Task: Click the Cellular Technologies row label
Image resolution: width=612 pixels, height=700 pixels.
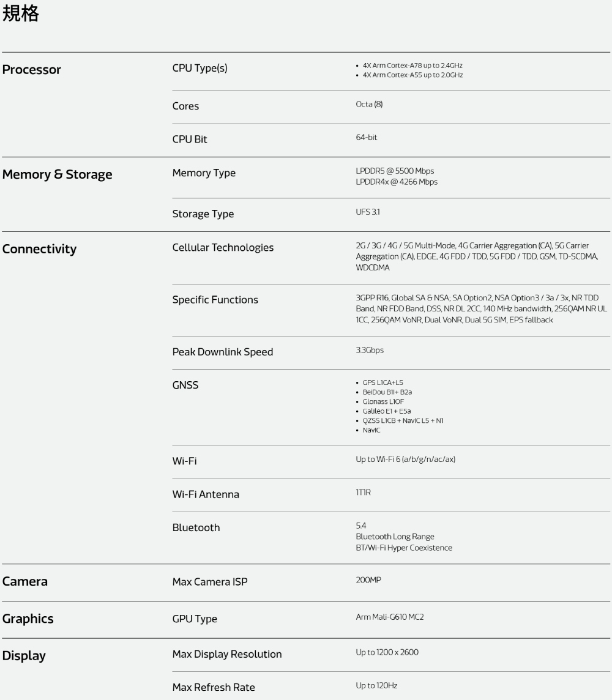Action: (x=223, y=248)
